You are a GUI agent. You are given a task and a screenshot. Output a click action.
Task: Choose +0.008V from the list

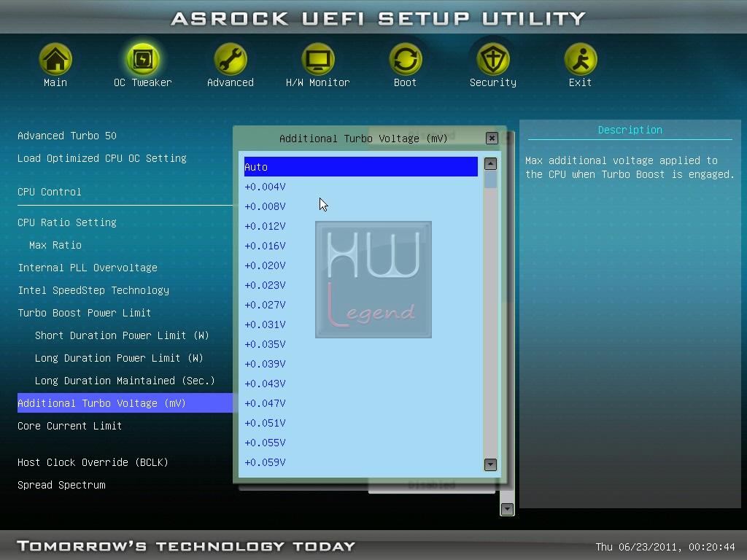[360, 206]
